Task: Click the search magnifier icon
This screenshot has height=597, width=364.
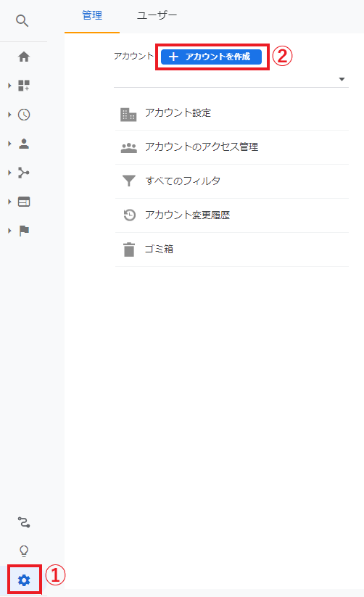Action: click(22, 21)
